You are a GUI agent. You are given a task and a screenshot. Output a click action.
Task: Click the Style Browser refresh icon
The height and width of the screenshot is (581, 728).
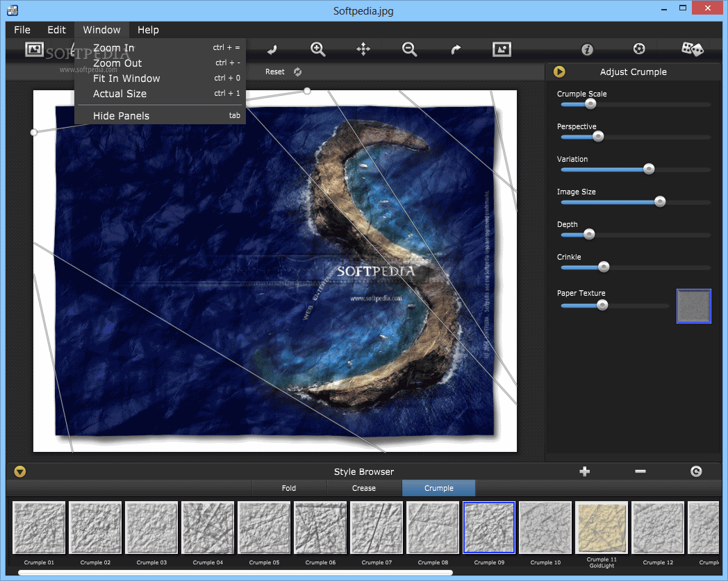point(696,471)
